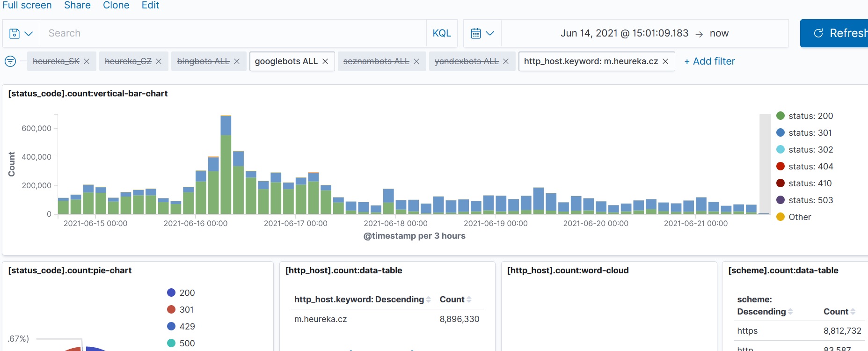
Task: Toggle legend entry Other
Action: [794, 217]
